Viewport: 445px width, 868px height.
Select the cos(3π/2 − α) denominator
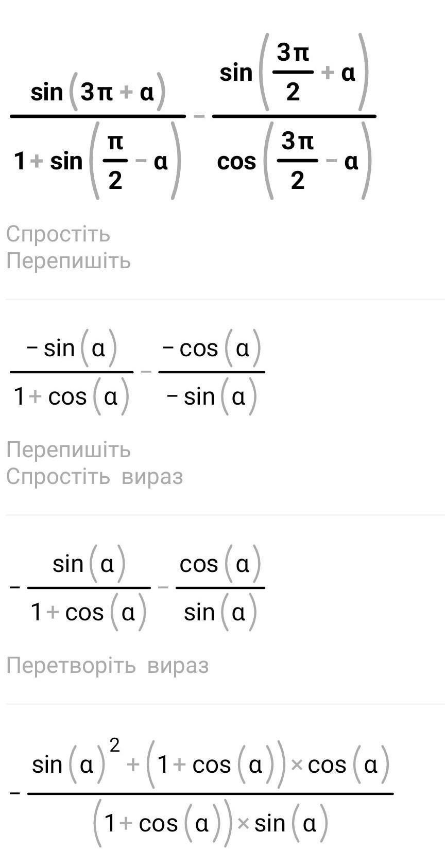click(x=294, y=161)
